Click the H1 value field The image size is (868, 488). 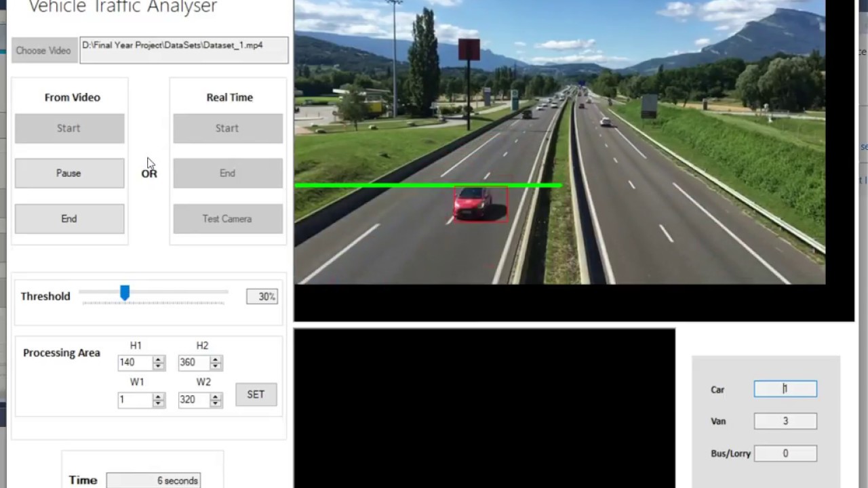tap(135, 363)
